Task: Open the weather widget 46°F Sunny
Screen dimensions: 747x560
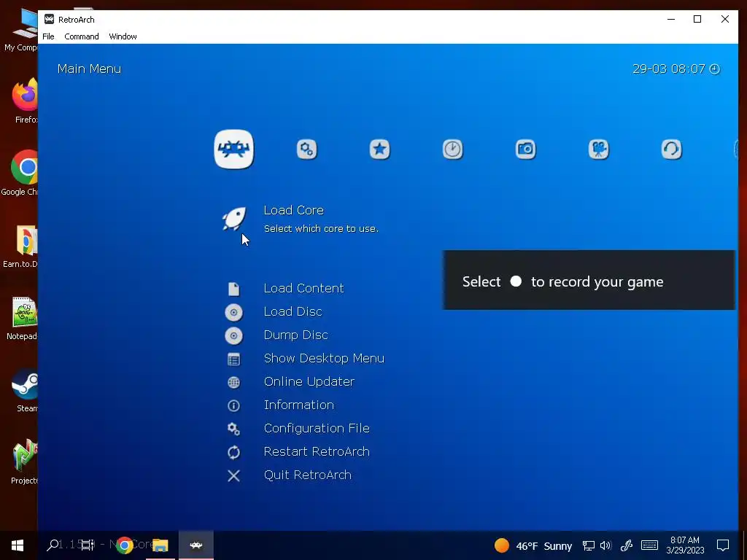Action: pyautogui.click(x=533, y=545)
